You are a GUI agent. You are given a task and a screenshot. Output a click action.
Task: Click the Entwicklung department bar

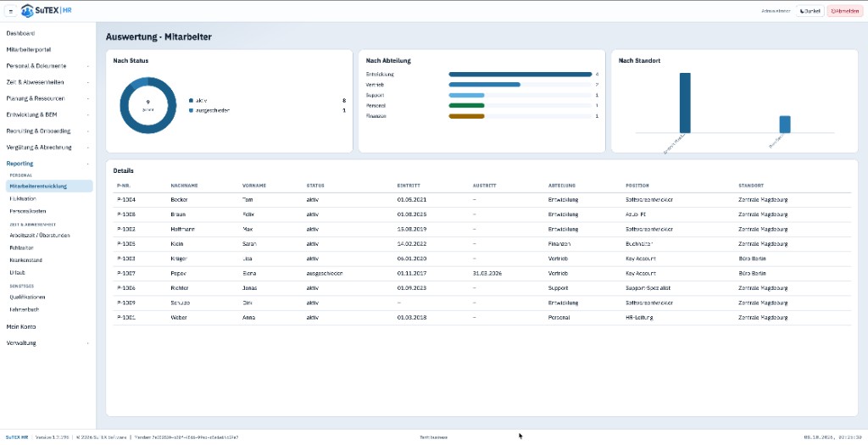[x=520, y=75]
